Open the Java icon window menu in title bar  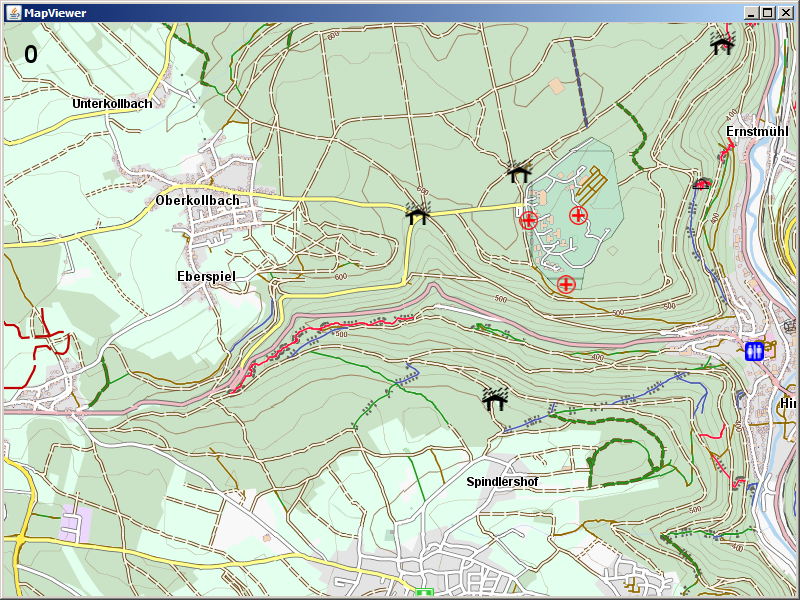click(11, 12)
